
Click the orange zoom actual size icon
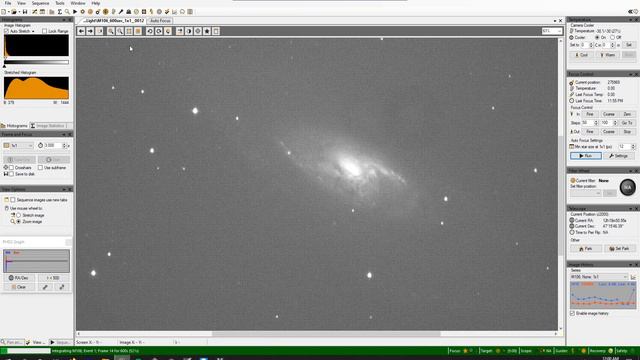pos(138,31)
